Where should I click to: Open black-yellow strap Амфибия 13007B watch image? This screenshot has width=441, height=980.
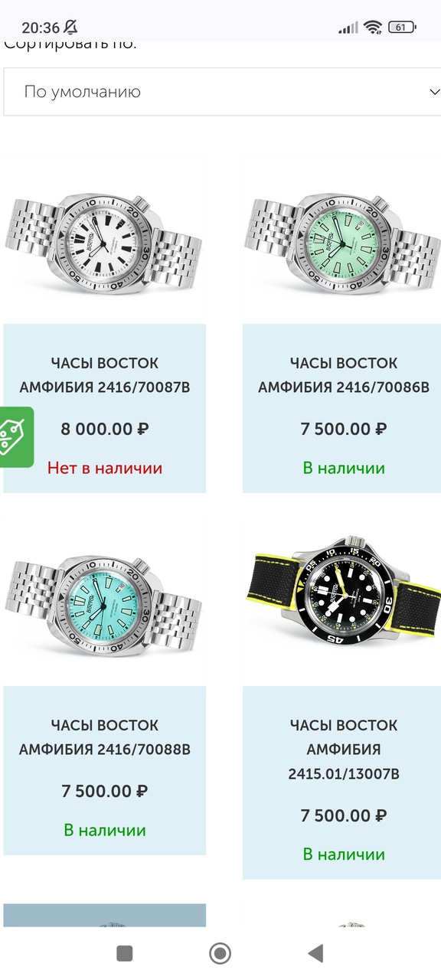point(341,601)
